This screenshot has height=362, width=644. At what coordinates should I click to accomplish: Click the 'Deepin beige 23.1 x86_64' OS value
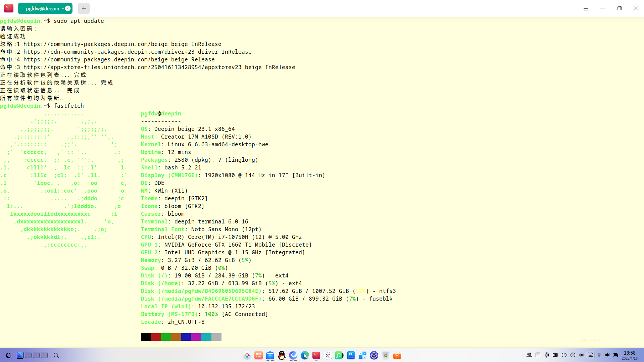pyautogui.click(x=195, y=129)
